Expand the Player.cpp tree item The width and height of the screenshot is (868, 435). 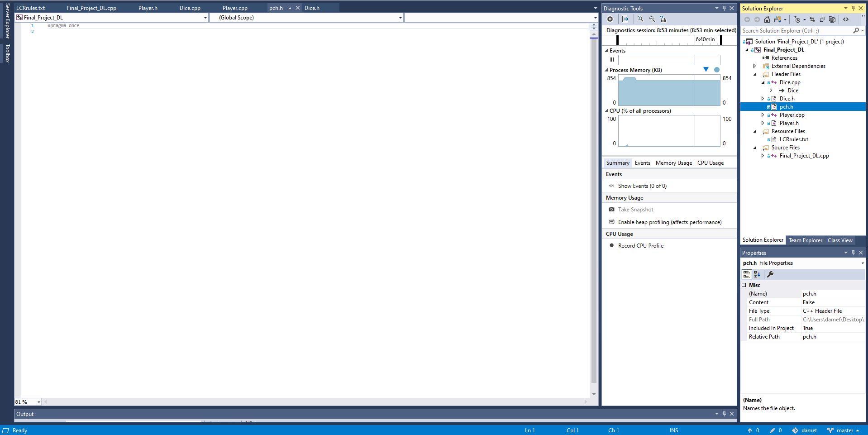763,115
